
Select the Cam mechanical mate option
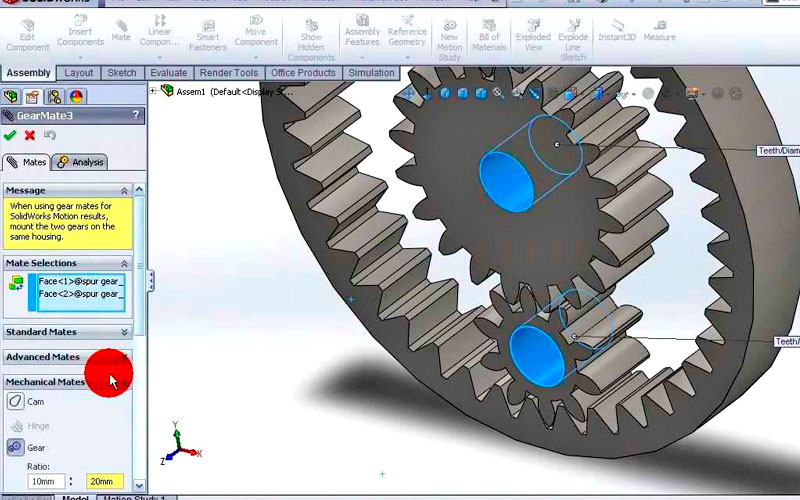click(16, 401)
